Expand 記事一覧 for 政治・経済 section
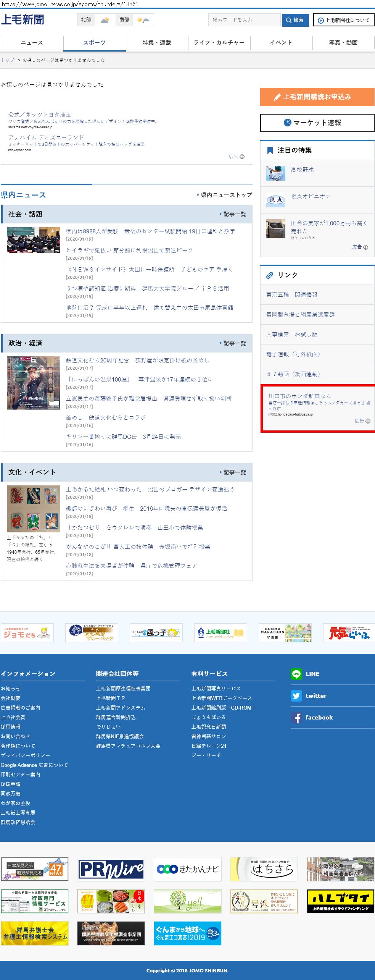The width and height of the screenshot is (375, 980). (x=233, y=343)
